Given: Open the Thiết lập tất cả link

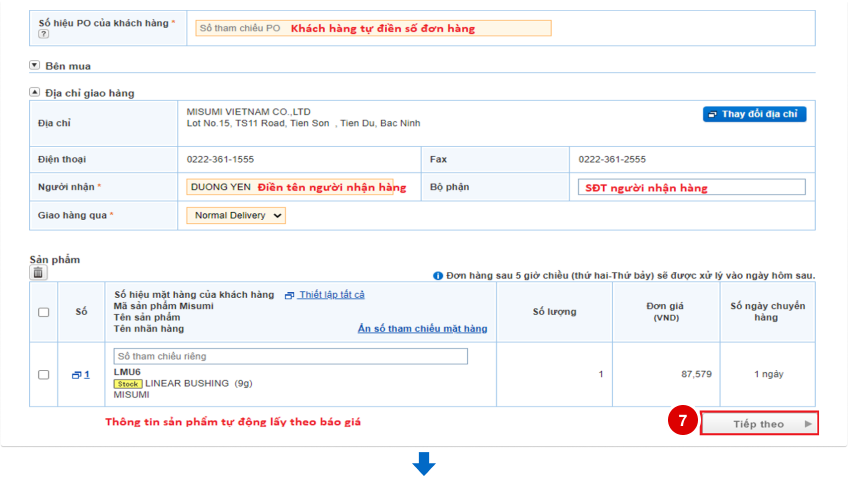Looking at the screenshot, I should pos(331,295).
